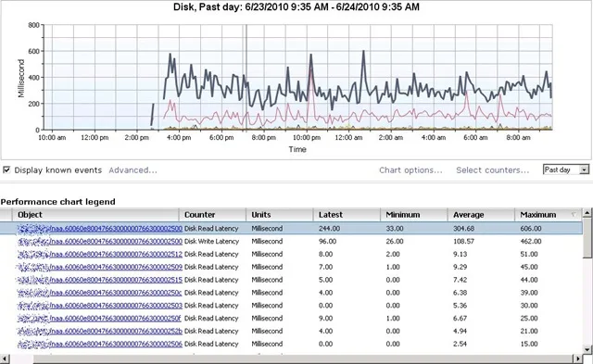Viewport: 593px width, 364px height.
Task: Open the object link with 606.00 maximum
Action: coord(100,228)
